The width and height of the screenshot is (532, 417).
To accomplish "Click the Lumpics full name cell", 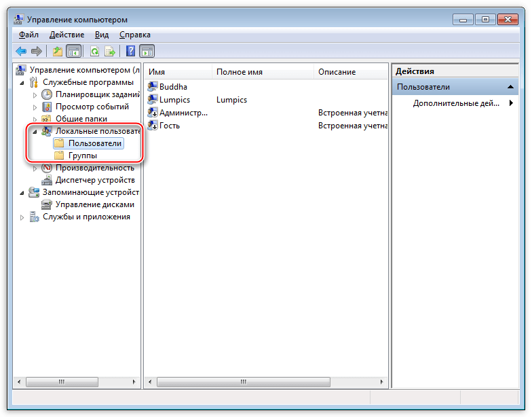I will click(x=232, y=99).
